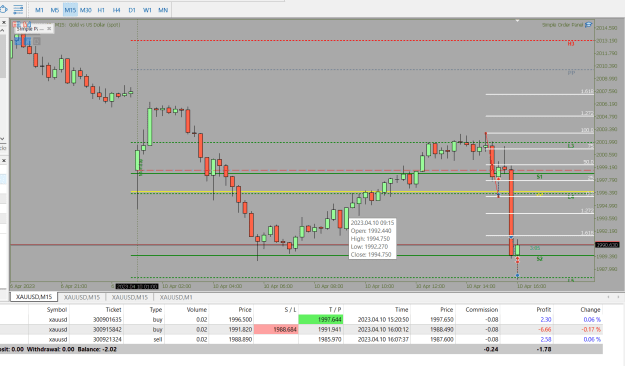The width and height of the screenshot is (625, 366).
Task: Minimize the Simple Pi... floating panel
Action: [41, 29]
